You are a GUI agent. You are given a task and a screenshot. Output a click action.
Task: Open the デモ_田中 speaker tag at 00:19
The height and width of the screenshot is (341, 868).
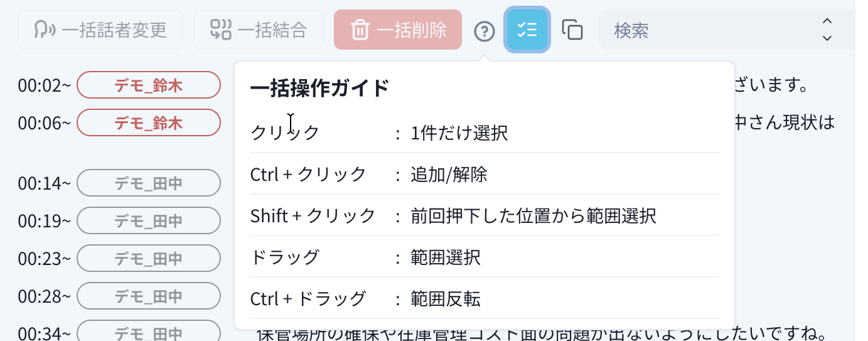(149, 220)
